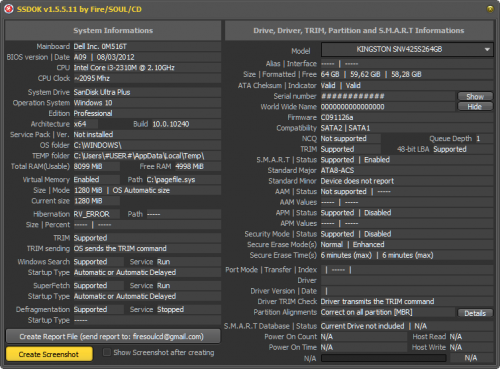Select 'Correct on all partition [MBR]' value
Viewport: 500px width, 369px height.
(367, 312)
